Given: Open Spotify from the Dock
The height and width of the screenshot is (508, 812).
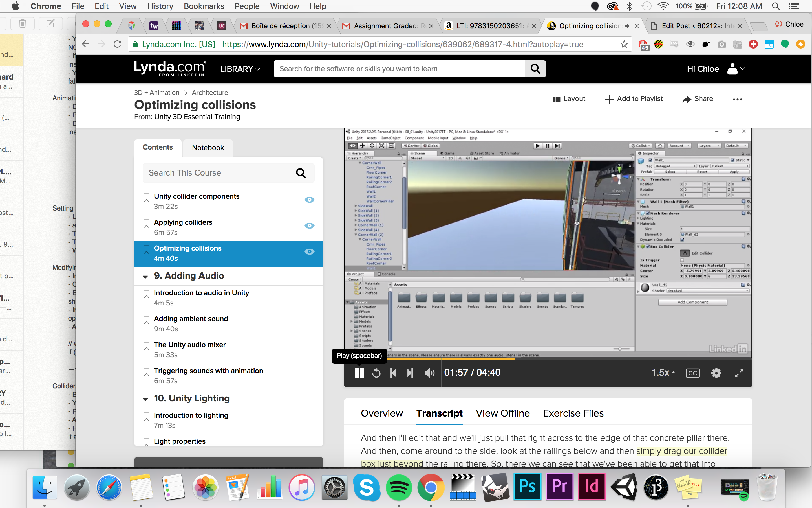Looking at the screenshot, I should pyautogui.click(x=399, y=487).
